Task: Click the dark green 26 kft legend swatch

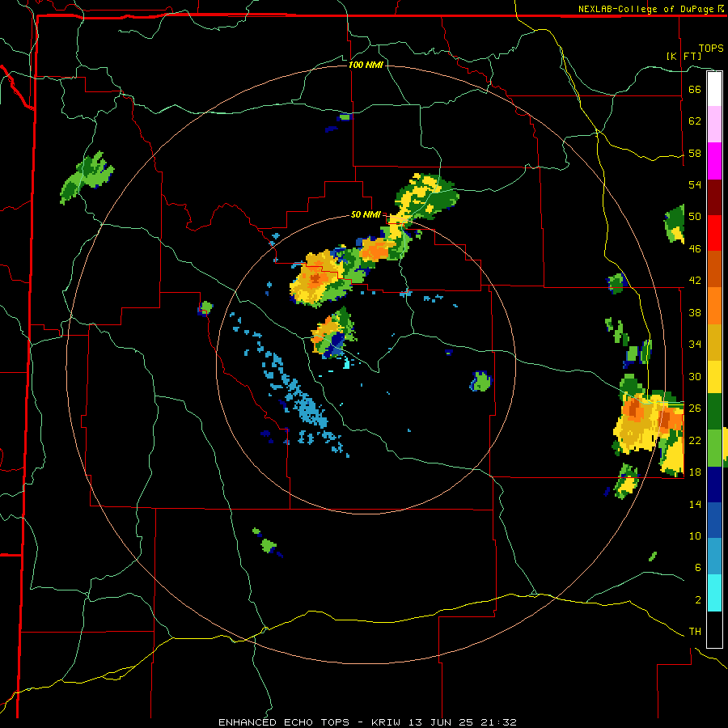Action: [x=714, y=412]
